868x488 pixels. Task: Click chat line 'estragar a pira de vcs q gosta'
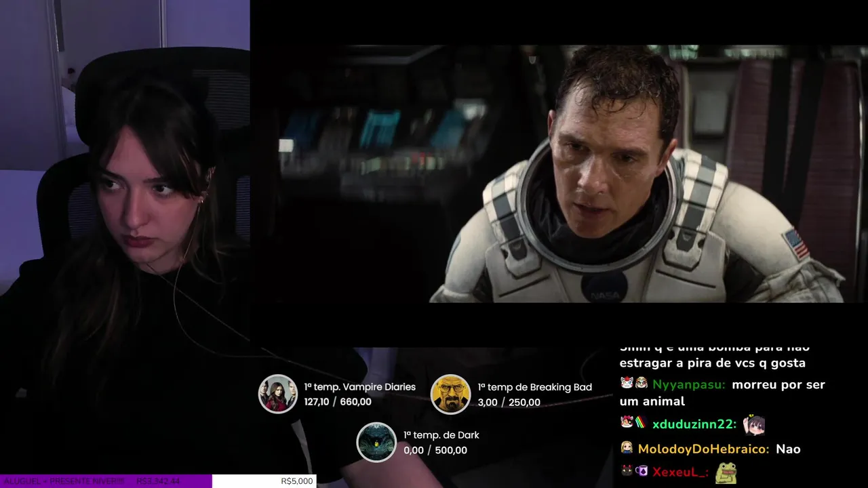pos(713,363)
